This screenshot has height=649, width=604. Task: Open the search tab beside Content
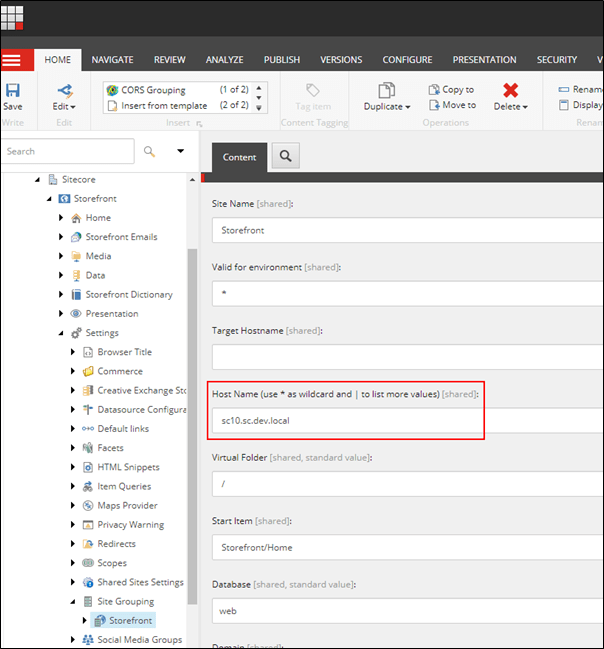pyautogui.click(x=286, y=156)
